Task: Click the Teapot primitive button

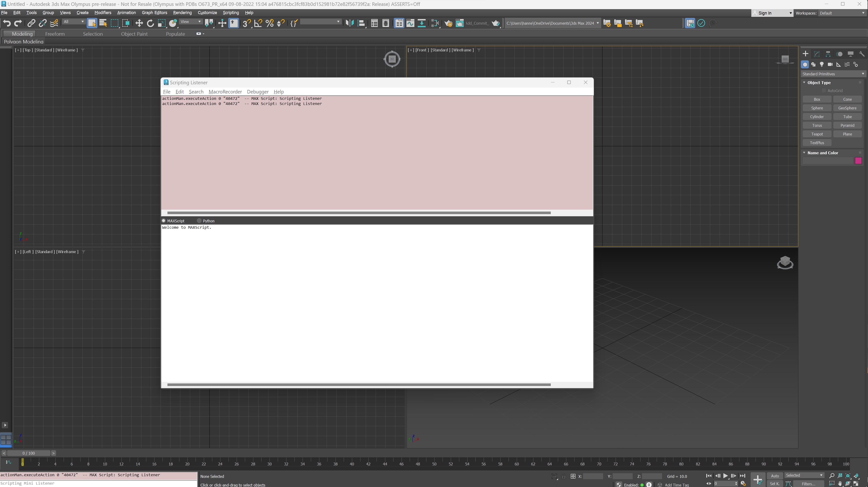Action: coord(817,134)
